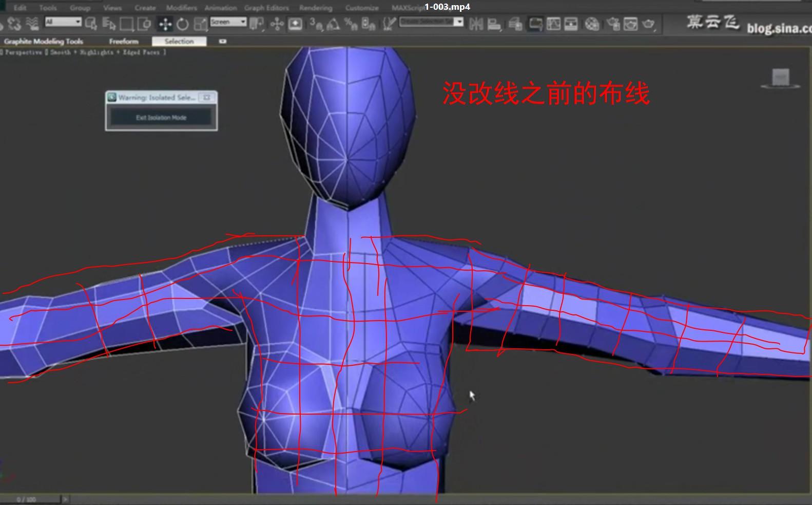Switch to the Selection tab
812x505 pixels.
[179, 41]
